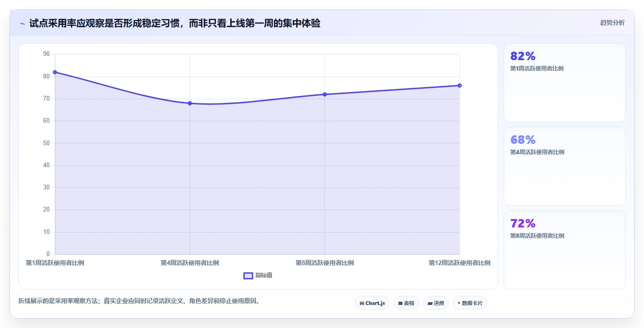Screen dimensions: 644x328
Task: Click the week 8 data point at 72
Action: [324, 94]
